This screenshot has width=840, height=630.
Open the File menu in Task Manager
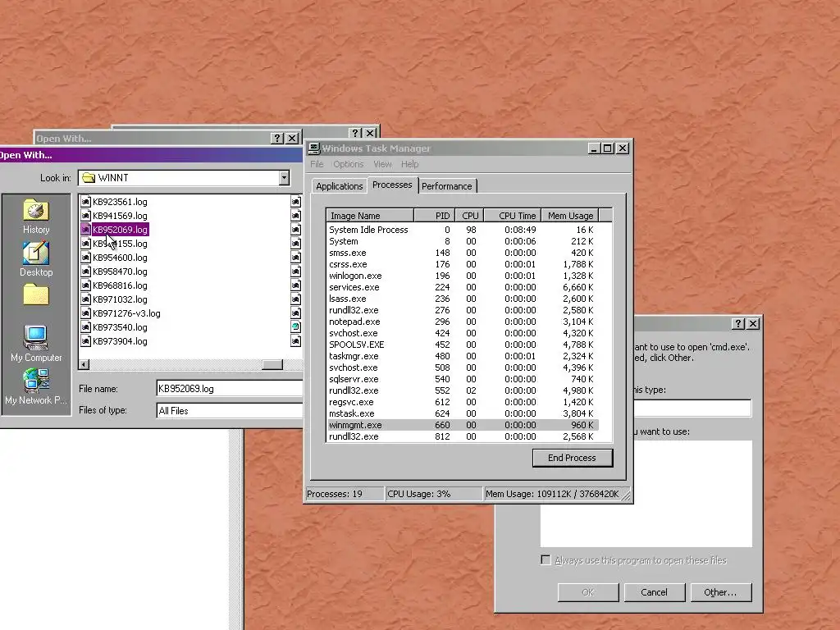click(317, 164)
